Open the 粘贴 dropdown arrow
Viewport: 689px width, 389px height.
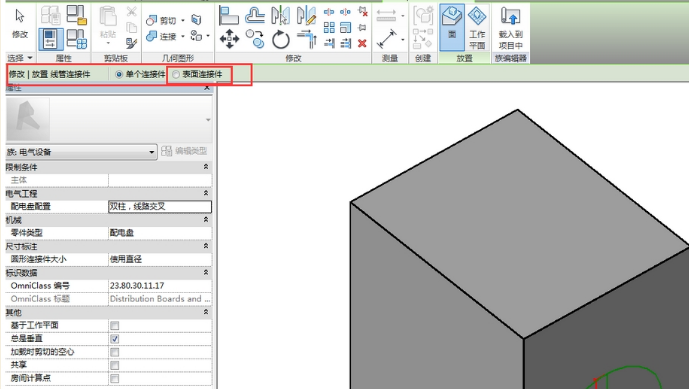tap(108, 44)
